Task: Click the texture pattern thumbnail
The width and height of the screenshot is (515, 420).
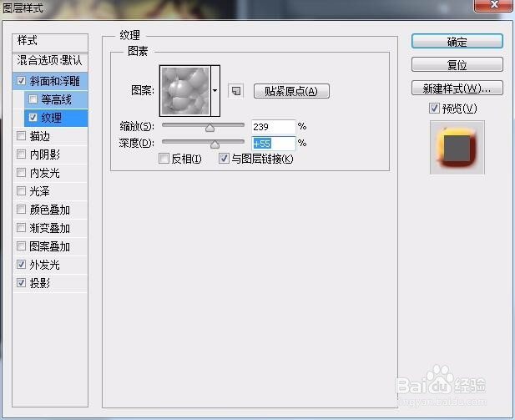Action: click(x=185, y=91)
